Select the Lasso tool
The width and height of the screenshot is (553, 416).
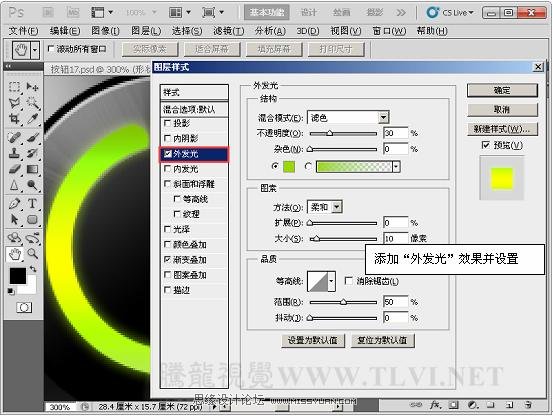[14, 103]
